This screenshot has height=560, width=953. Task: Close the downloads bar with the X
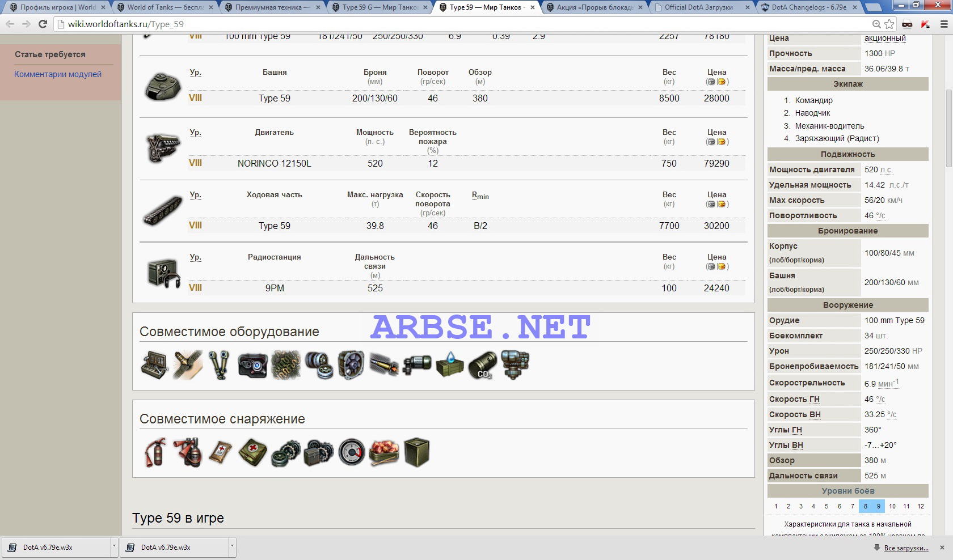click(942, 548)
